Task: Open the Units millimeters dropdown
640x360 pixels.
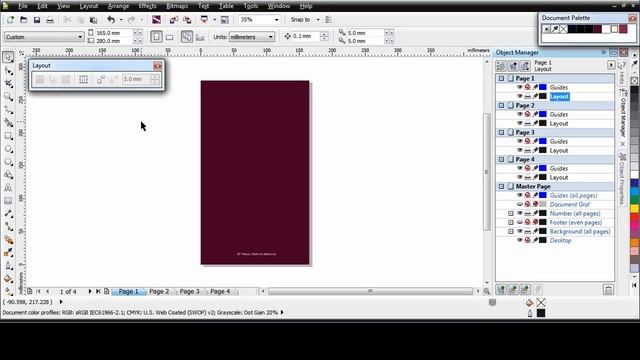Action: click(270, 37)
